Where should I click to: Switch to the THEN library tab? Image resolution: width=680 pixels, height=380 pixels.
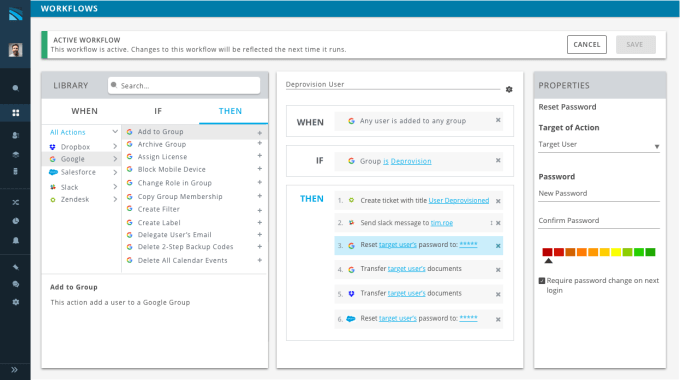click(230, 111)
